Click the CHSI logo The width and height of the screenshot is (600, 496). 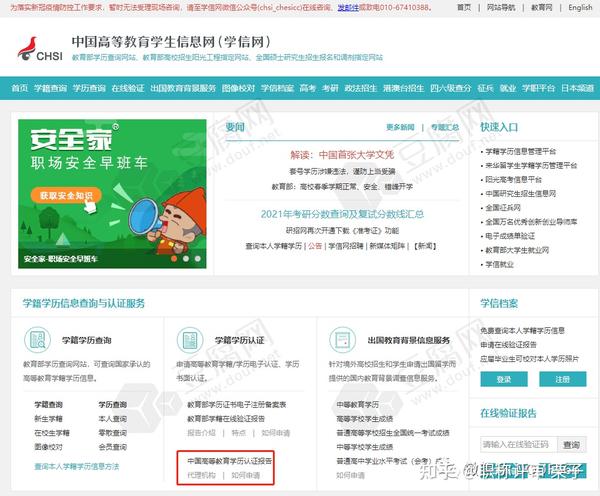coord(40,49)
